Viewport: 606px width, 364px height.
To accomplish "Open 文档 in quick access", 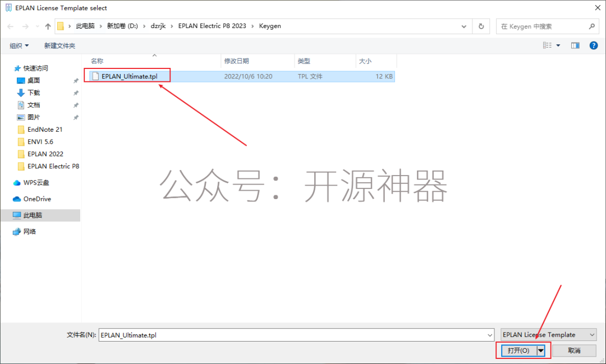I will (33, 105).
